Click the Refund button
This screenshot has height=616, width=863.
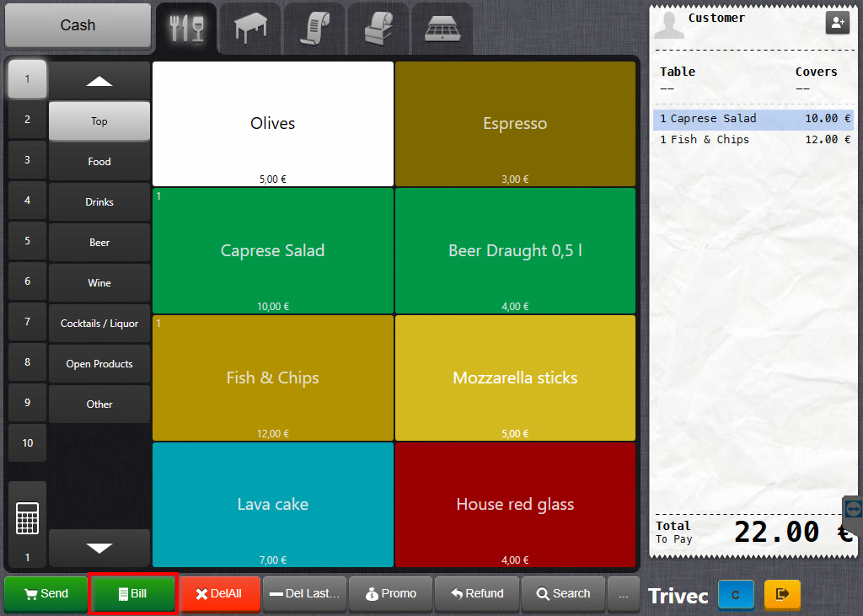point(477,594)
